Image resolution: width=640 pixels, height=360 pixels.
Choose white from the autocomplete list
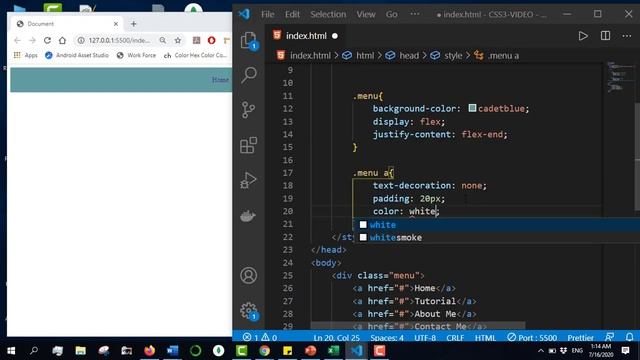(496, 224)
